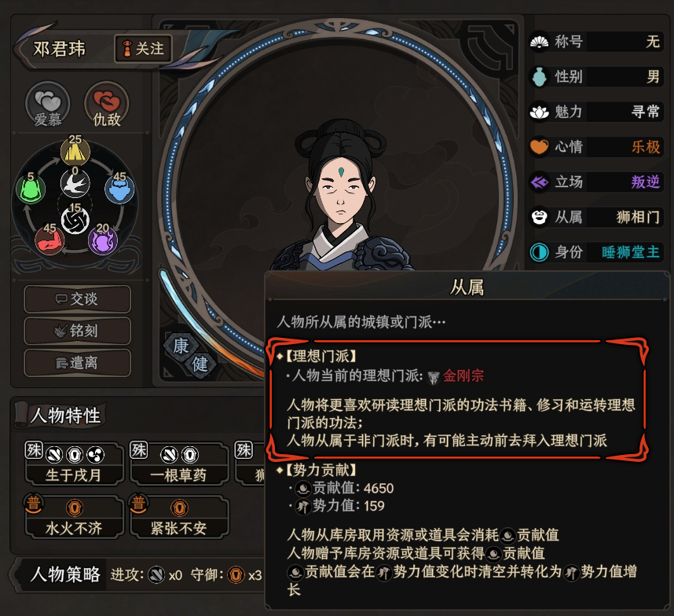
Task: Select the 生于戌月 trait card
Action: 74,464
